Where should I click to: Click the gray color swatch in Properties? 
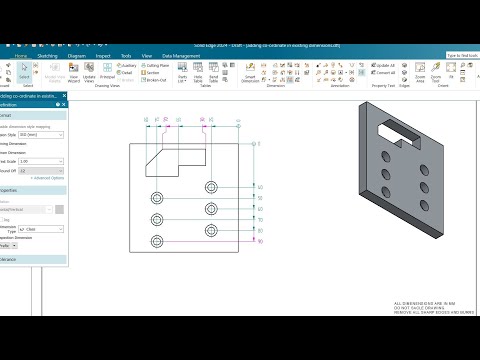click(x=59, y=209)
